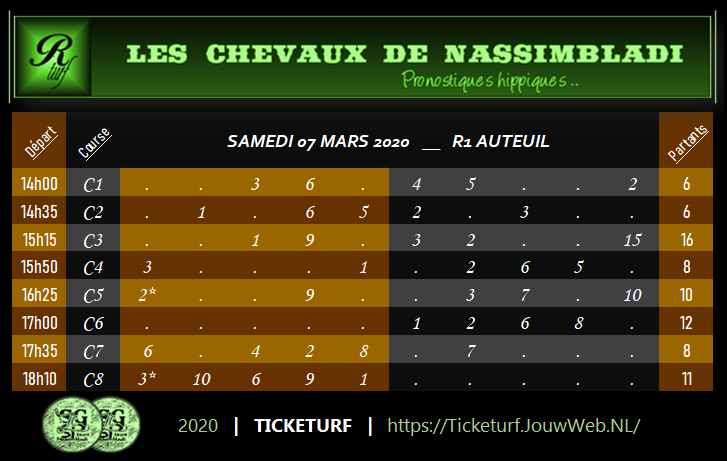Select race C1 in Course column
727x461 pixels.
pos(93,184)
